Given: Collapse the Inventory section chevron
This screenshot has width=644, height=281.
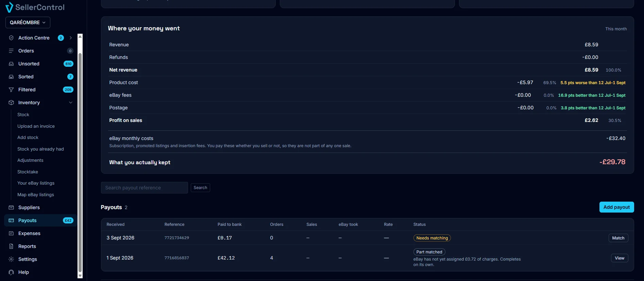Looking at the screenshot, I should pyautogui.click(x=71, y=103).
